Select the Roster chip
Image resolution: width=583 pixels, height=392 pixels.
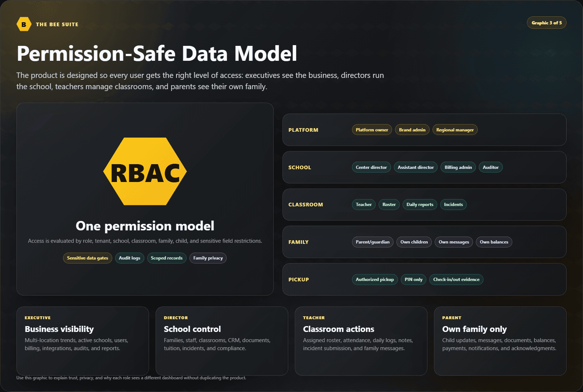(x=389, y=205)
